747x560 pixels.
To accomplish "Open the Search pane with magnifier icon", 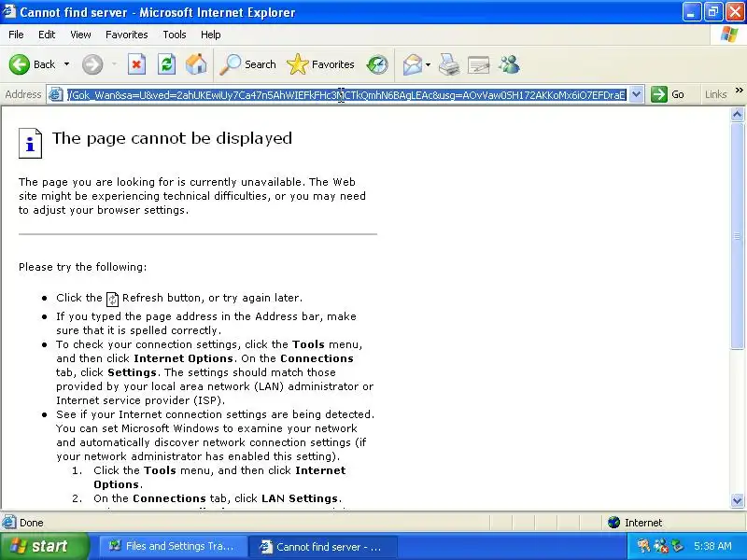I will click(x=247, y=64).
